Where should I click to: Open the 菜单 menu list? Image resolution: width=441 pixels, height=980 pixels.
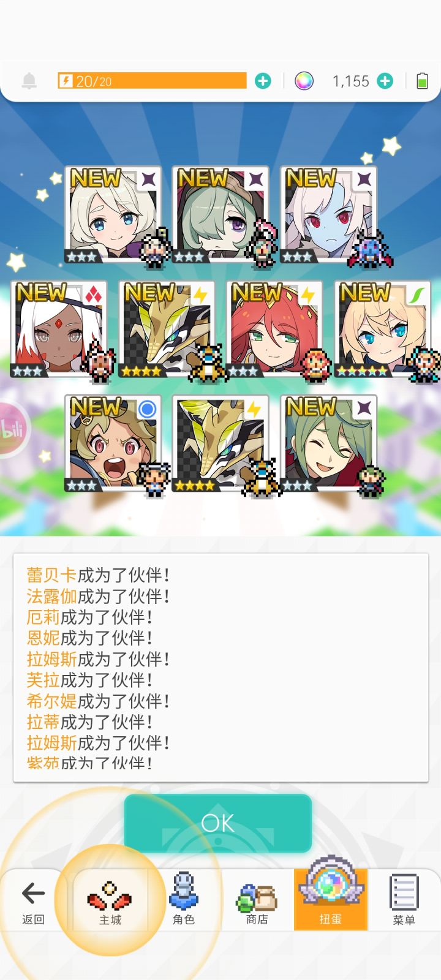click(x=404, y=900)
